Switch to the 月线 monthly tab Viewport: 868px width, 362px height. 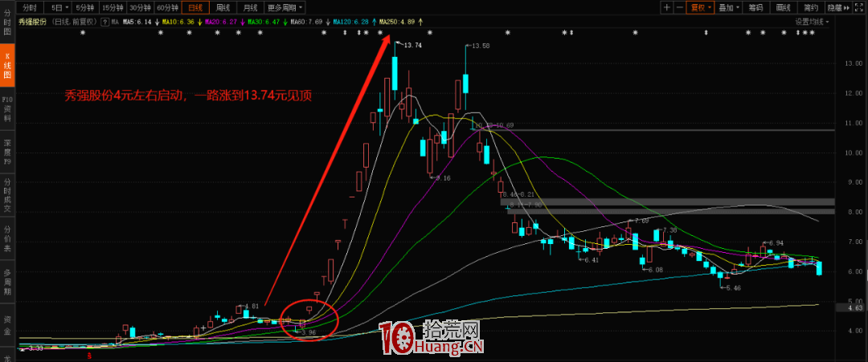pyautogui.click(x=250, y=8)
